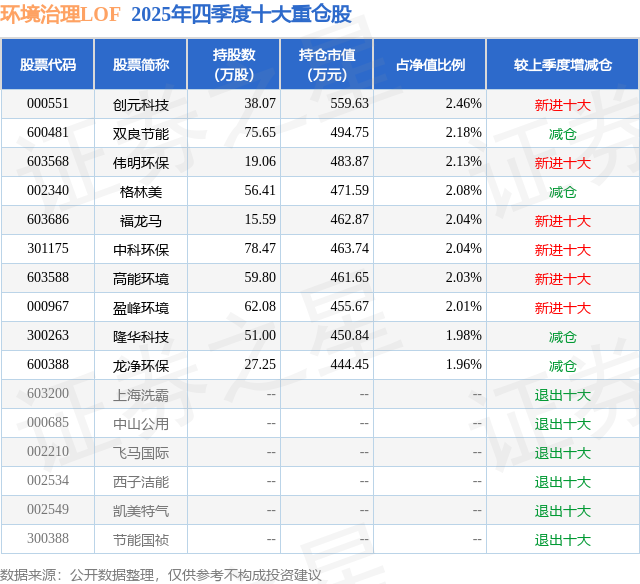
Task: Select stock name 上海洗霸
Action: pos(141,395)
